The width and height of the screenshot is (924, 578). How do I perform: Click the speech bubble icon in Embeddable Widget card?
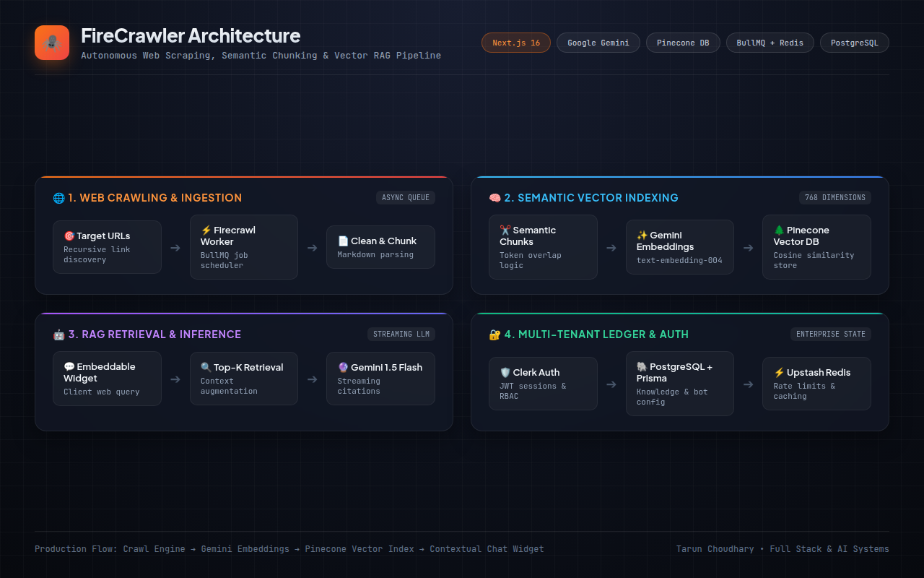coord(69,367)
